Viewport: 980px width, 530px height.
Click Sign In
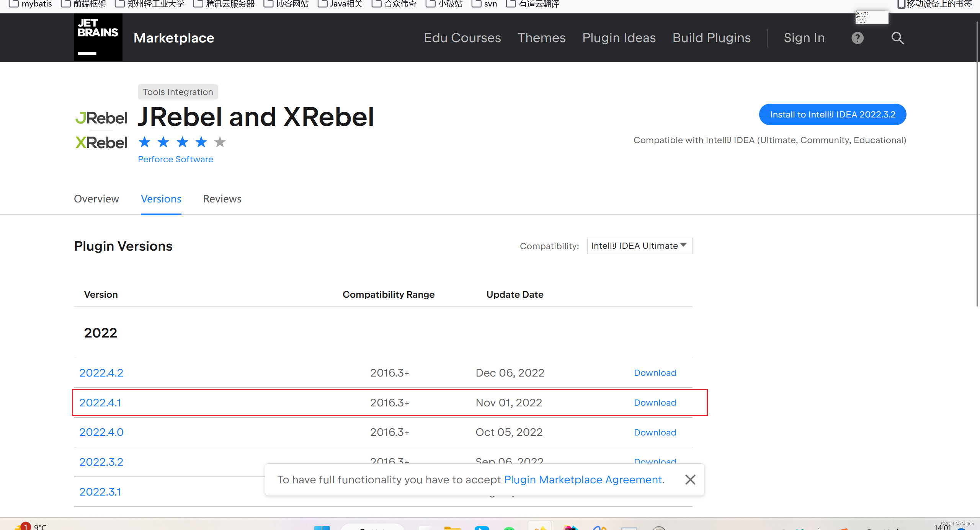pos(804,38)
